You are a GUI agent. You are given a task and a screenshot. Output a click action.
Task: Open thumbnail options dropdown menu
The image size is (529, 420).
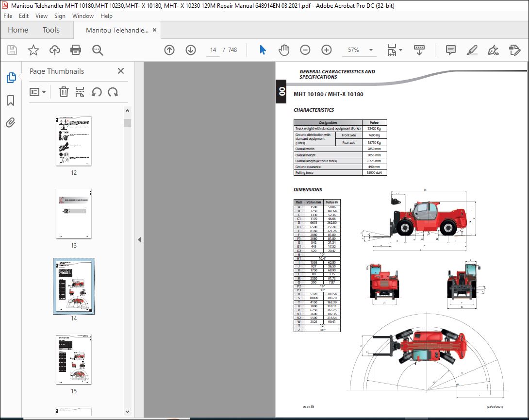(x=37, y=92)
